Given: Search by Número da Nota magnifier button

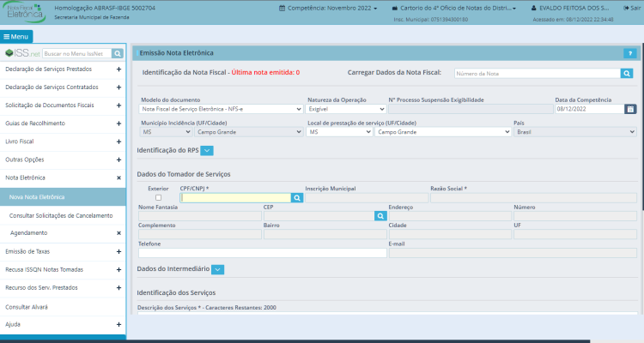Looking at the screenshot, I should pyautogui.click(x=626, y=74).
